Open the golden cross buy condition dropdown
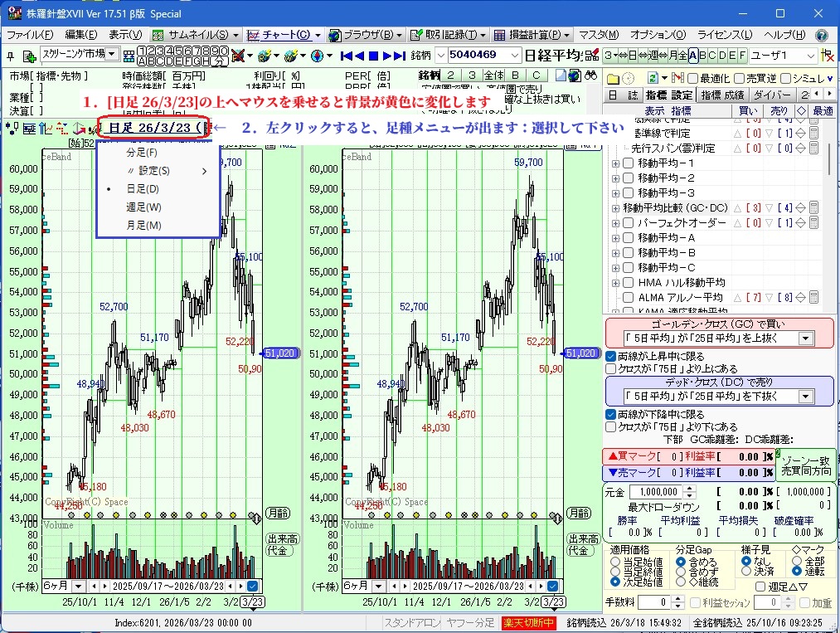Screen dimensions: 840x633 (805, 338)
